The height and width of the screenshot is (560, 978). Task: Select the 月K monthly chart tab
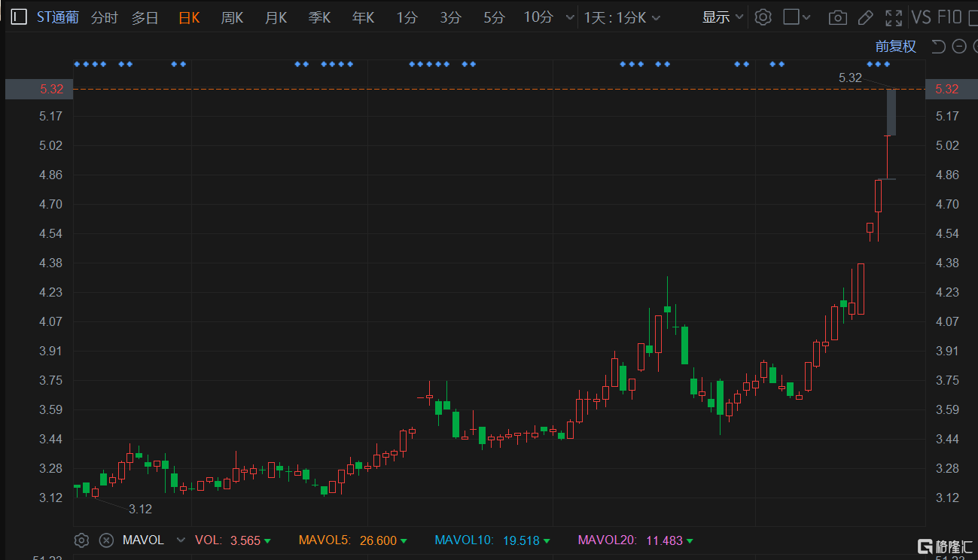pos(276,17)
